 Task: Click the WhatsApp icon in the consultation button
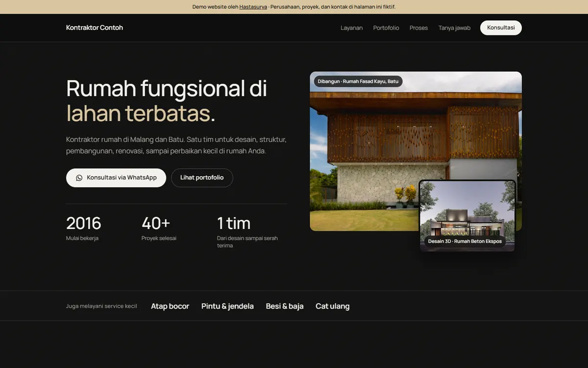(79, 178)
